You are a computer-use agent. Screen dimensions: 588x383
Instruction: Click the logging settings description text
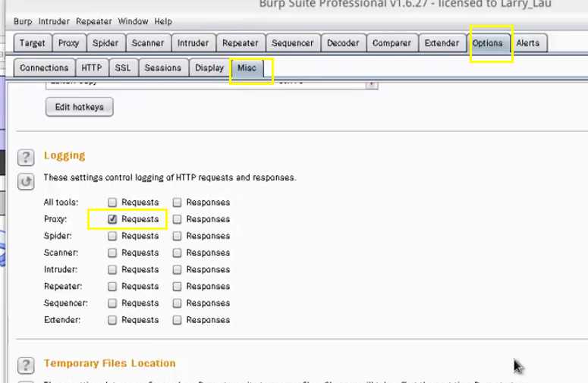coord(170,177)
